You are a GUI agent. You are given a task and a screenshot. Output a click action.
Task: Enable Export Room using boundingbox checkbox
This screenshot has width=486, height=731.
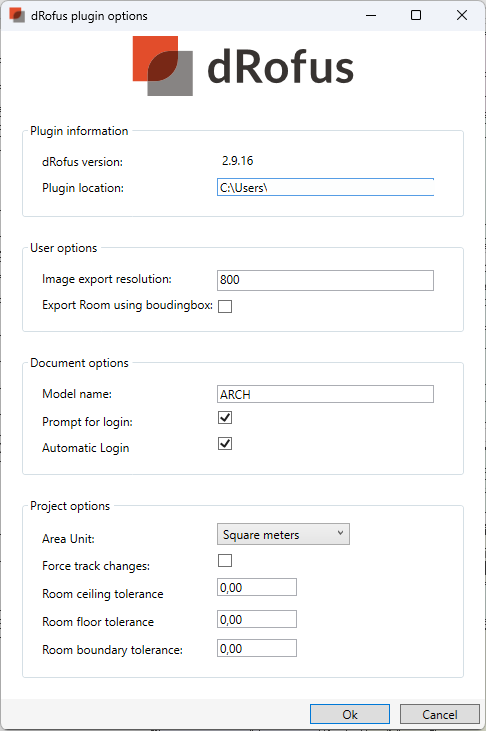point(225,306)
